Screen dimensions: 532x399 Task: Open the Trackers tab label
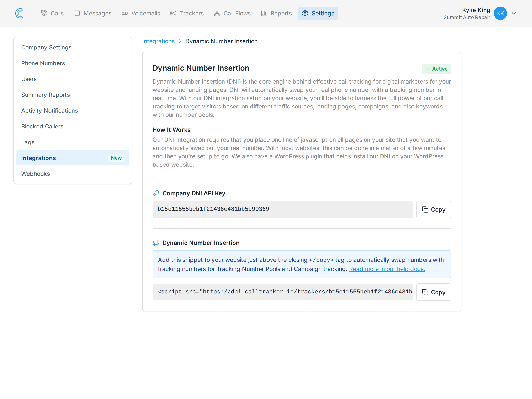coord(192,13)
